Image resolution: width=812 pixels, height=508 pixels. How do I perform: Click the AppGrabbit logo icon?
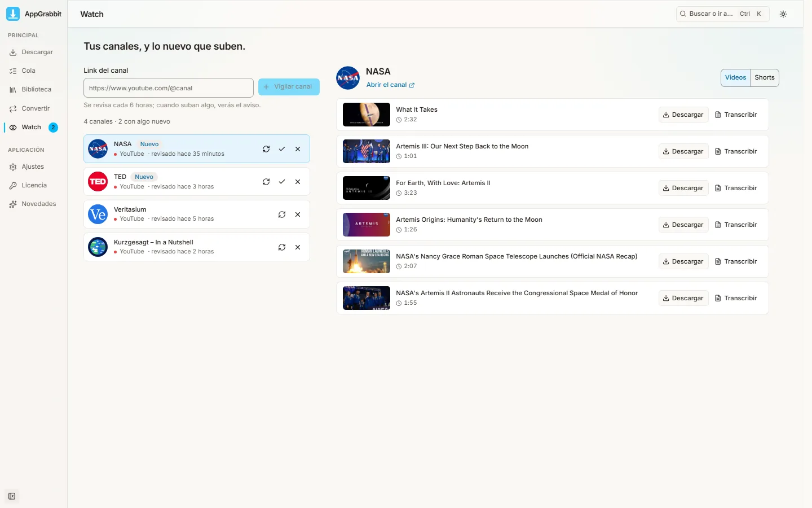tap(13, 14)
